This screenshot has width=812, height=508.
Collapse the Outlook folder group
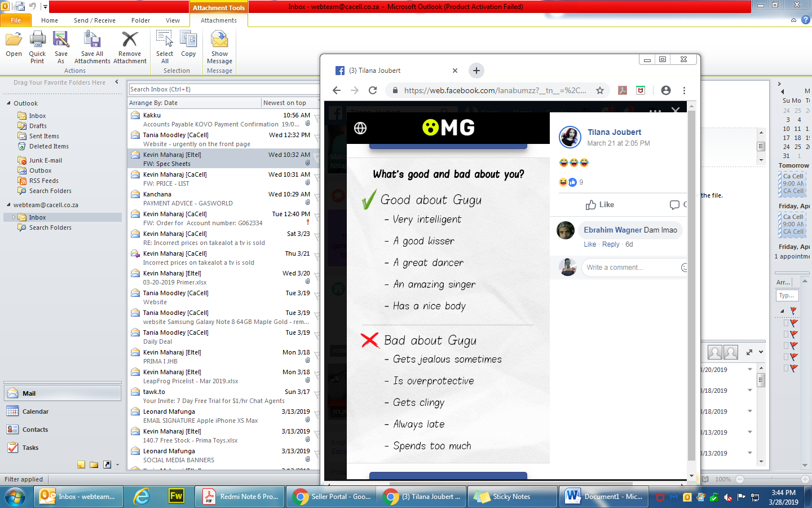[x=8, y=103]
